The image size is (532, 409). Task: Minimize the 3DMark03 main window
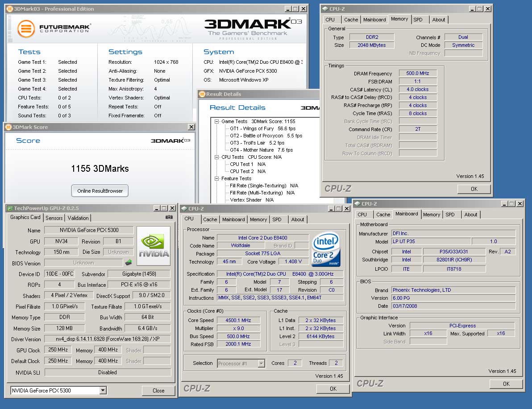pyautogui.click(x=288, y=9)
